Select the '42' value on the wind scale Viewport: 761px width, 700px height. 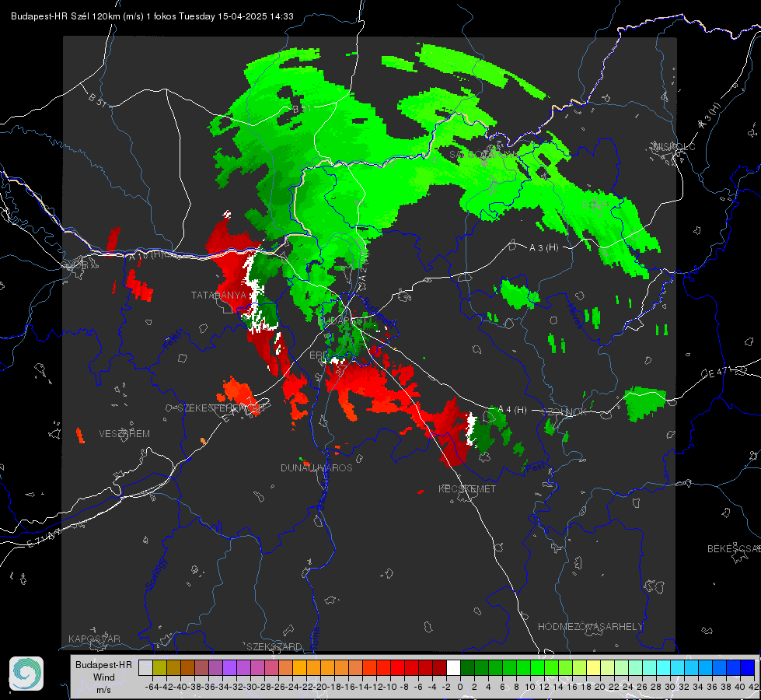point(753,687)
